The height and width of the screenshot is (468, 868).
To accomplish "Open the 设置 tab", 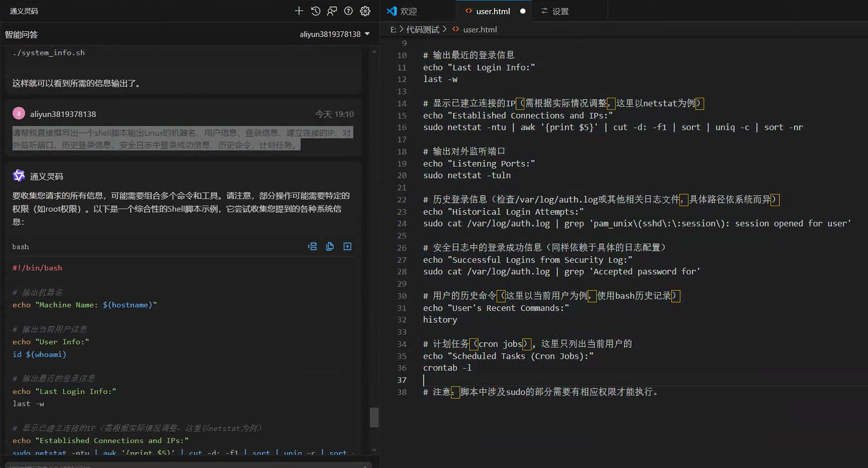I will click(560, 12).
